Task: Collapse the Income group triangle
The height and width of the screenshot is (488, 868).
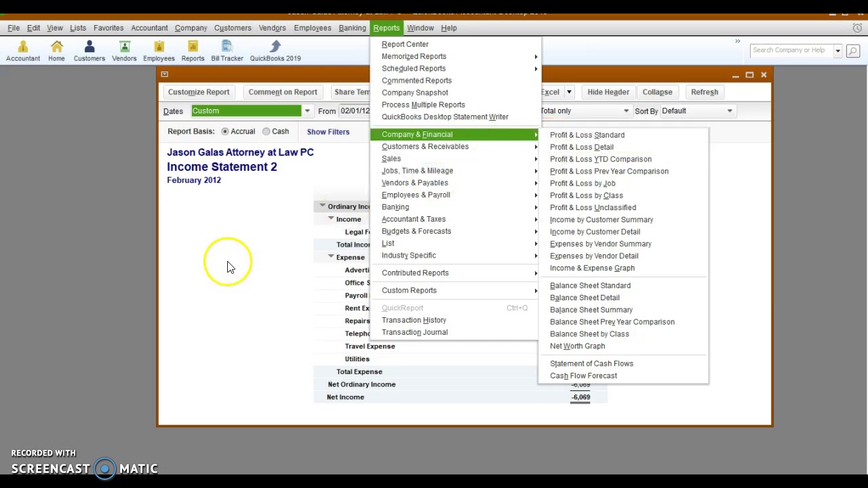Action: tap(331, 219)
